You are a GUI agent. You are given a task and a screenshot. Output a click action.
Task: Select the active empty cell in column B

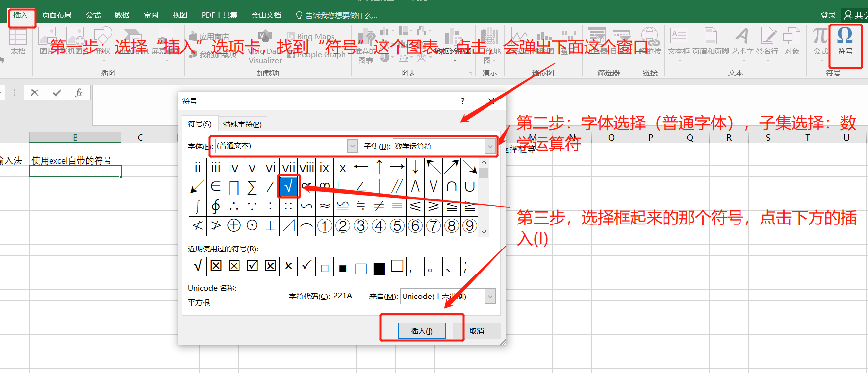click(75, 171)
